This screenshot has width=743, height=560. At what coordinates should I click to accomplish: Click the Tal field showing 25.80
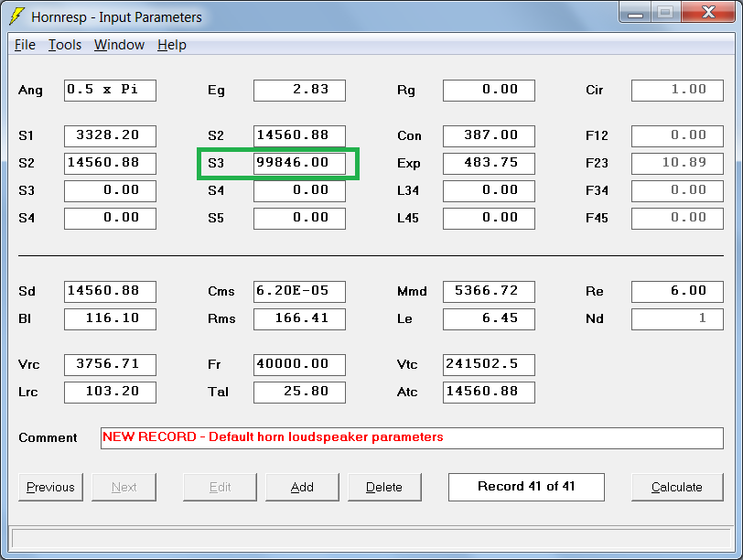(x=299, y=393)
